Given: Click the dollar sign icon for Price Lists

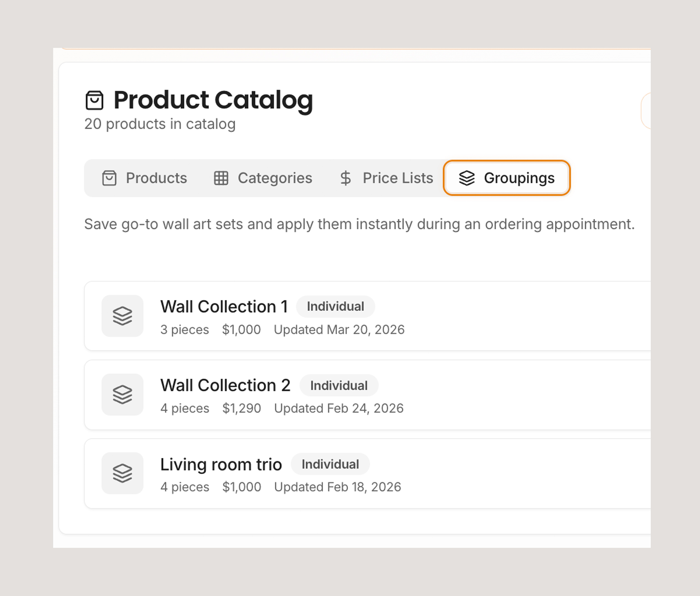Looking at the screenshot, I should pyautogui.click(x=346, y=178).
